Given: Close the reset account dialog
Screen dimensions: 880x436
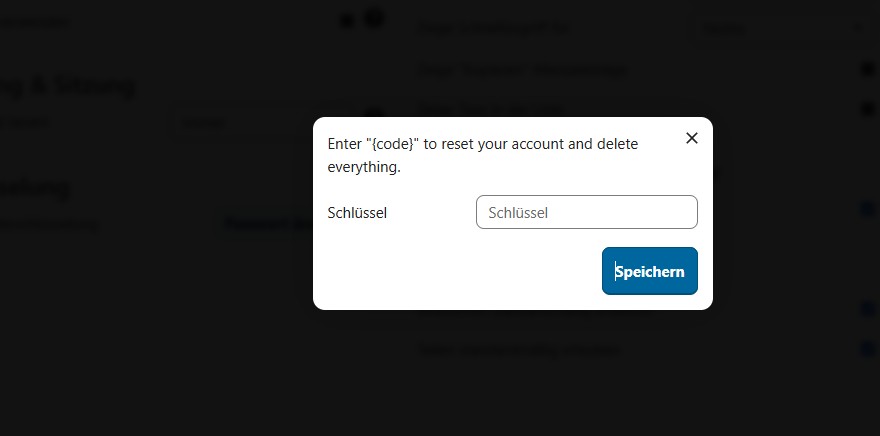Looking at the screenshot, I should click(x=691, y=138).
